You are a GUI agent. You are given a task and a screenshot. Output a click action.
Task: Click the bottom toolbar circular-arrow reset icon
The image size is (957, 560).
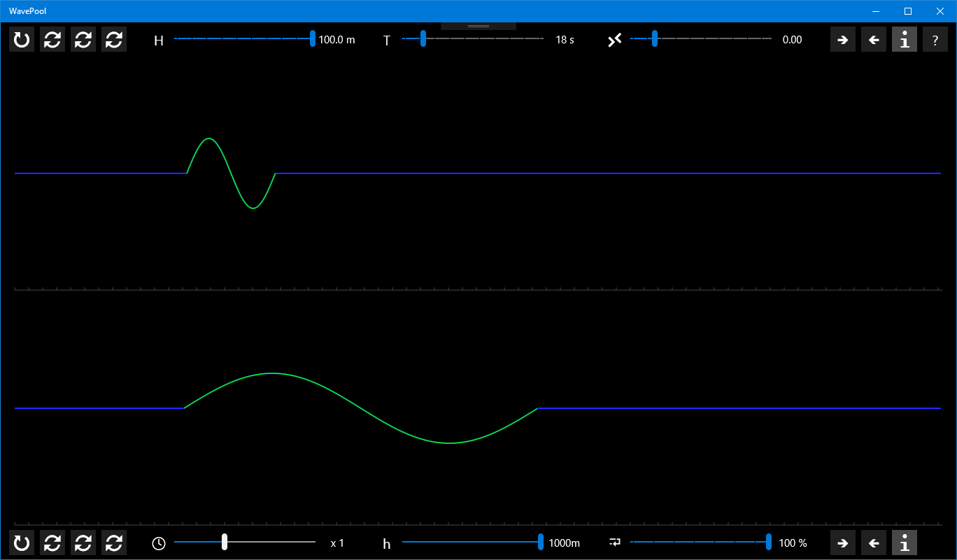click(x=22, y=543)
